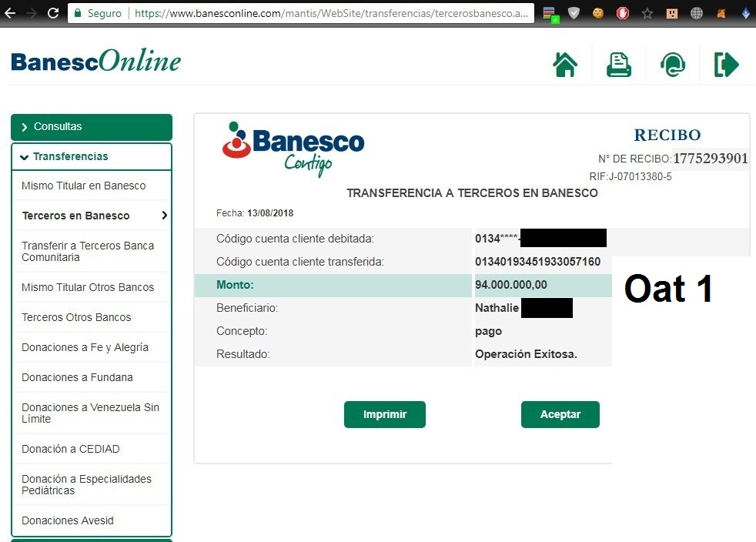The image size is (756, 542).
Task: Open the MetaMask fox extension icon
Action: 721,14
